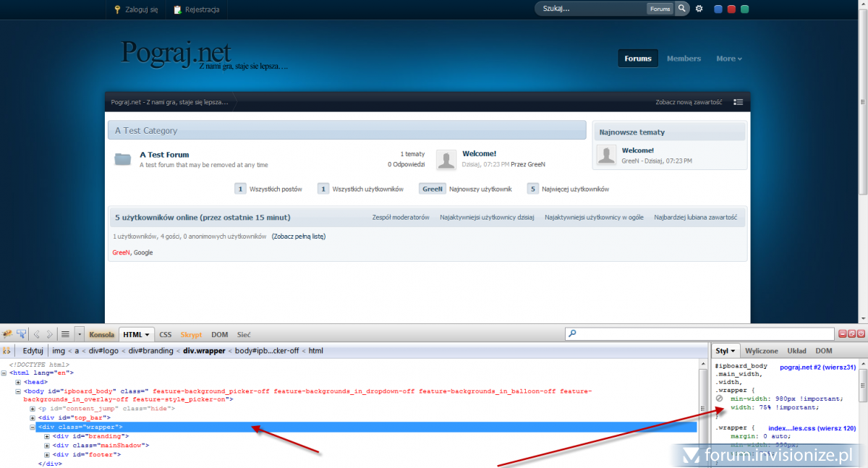The height and width of the screenshot is (468, 868).
Task: Click the magnifier icon in Firebug search
Action: 572,334
